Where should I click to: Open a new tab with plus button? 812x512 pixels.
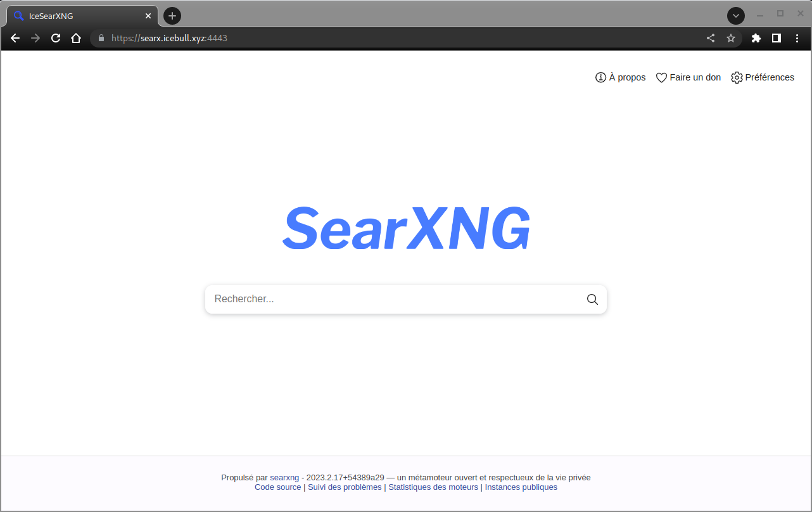click(x=172, y=16)
